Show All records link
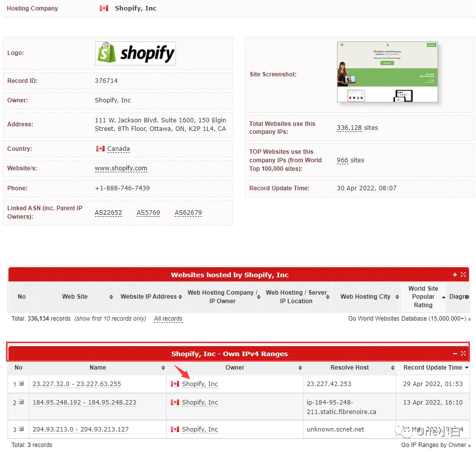The height and width of the screenshot is (452, 476). 168,319
